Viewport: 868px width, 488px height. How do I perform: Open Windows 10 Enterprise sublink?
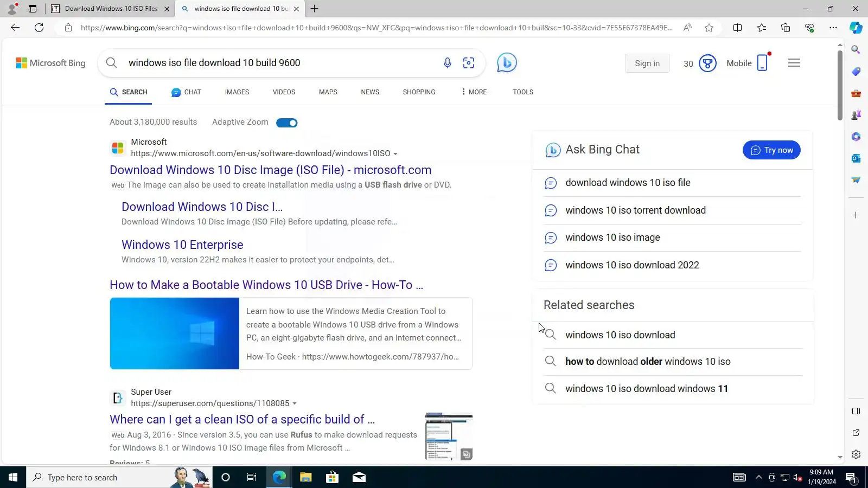pyautogui.click(x=182, y=245)
